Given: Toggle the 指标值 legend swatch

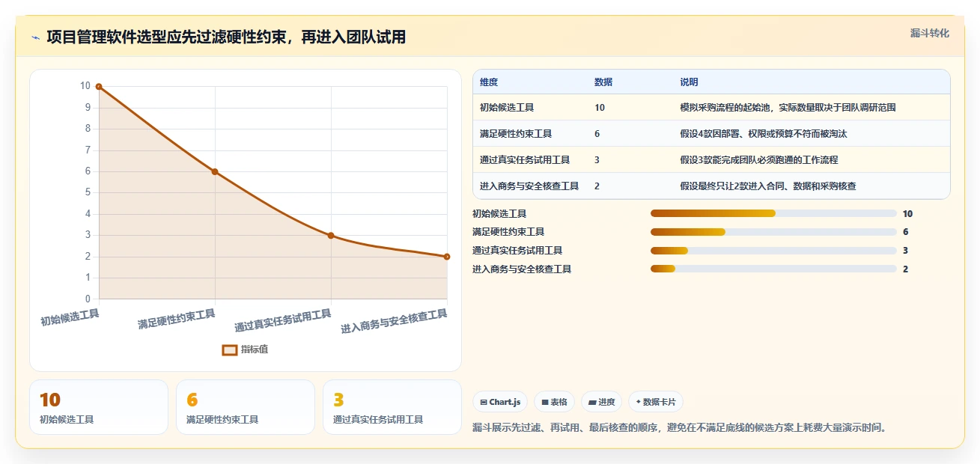Looking at the screenshot, I should pyautogui.click(x=230, y=349).
